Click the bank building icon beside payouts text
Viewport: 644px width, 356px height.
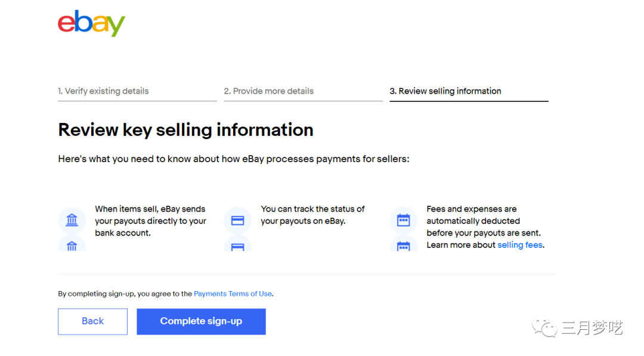[72, 221]
